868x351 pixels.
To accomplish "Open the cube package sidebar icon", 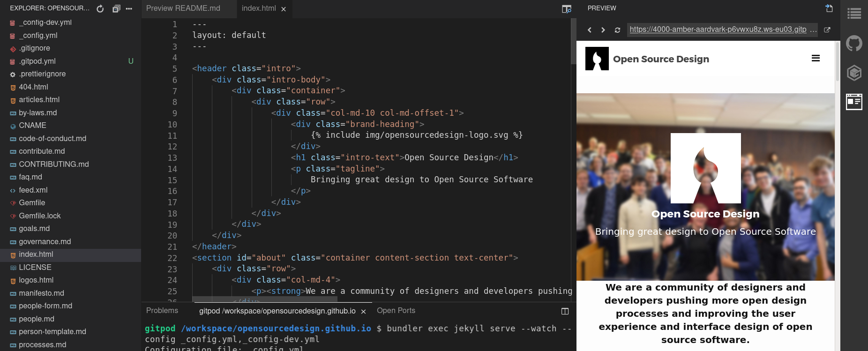I will pyautogui.click(x=854, y=73).
